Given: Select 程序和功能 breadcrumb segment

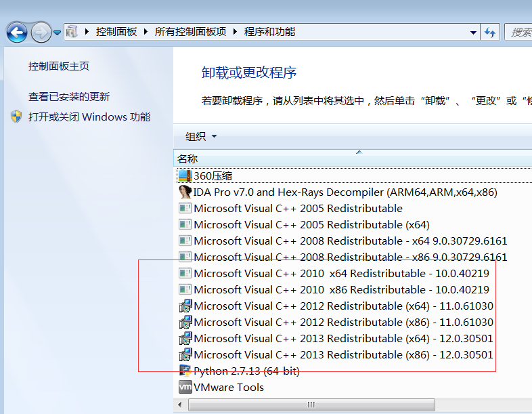Looking at the screenshot, I should tap(270, 32).
